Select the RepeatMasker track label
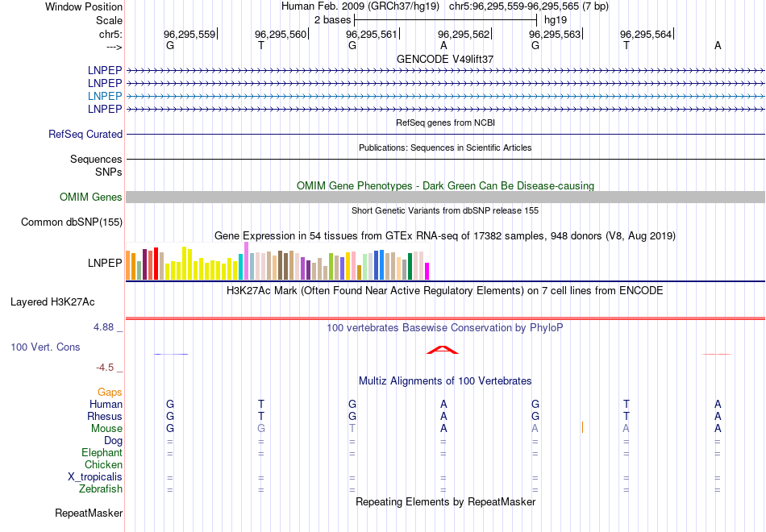The width and height of the screenshot is (766, 532). 89,513
